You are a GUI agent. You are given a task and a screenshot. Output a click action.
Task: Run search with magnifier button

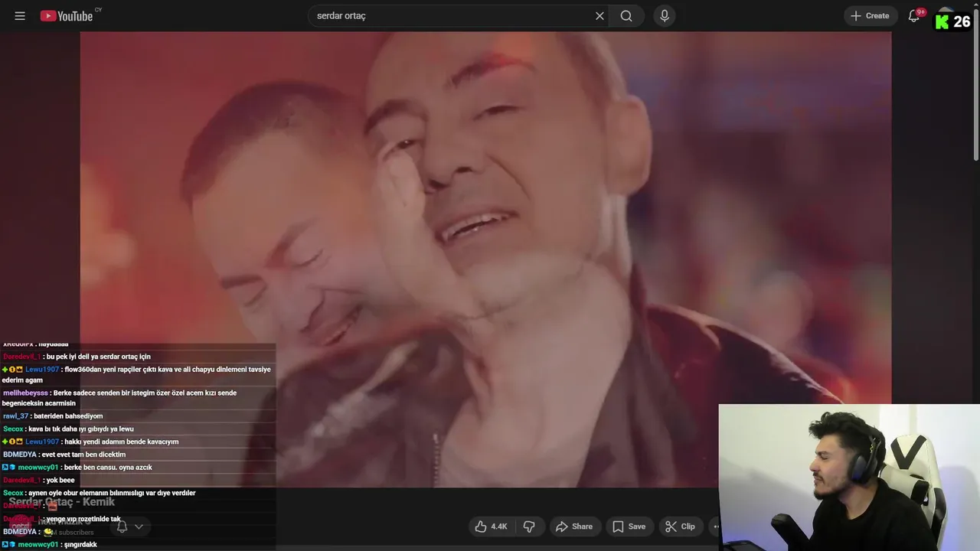click(x=626, y=16)
